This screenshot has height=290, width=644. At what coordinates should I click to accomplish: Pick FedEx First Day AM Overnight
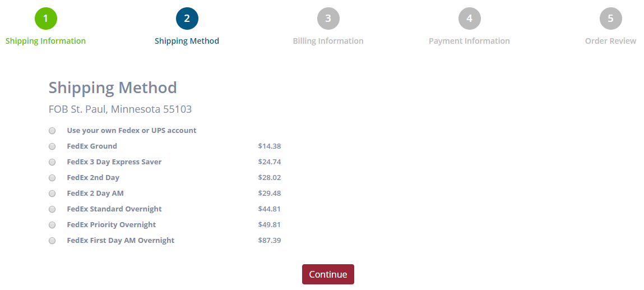(52, 241)
